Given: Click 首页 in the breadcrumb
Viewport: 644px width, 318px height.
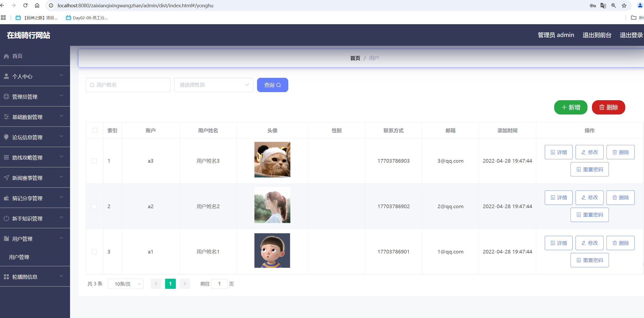Looking at the screenshot, I should click(x=355, y=58).
